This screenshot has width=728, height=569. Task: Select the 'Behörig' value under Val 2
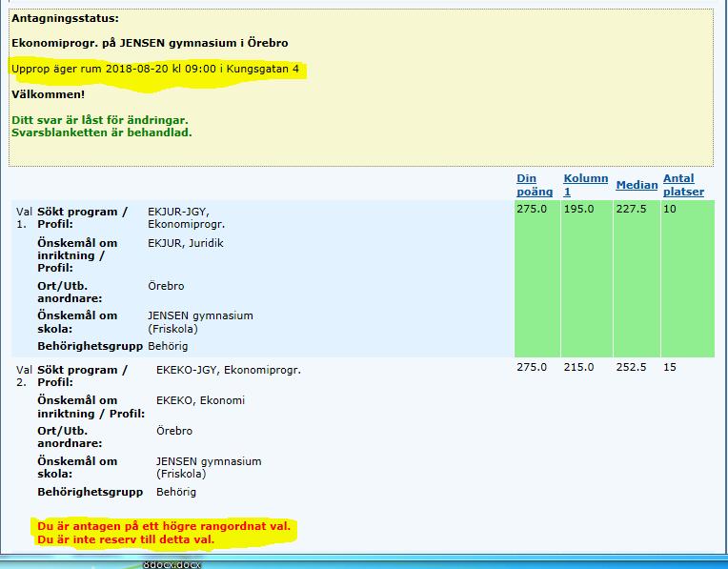pos(176,492)
